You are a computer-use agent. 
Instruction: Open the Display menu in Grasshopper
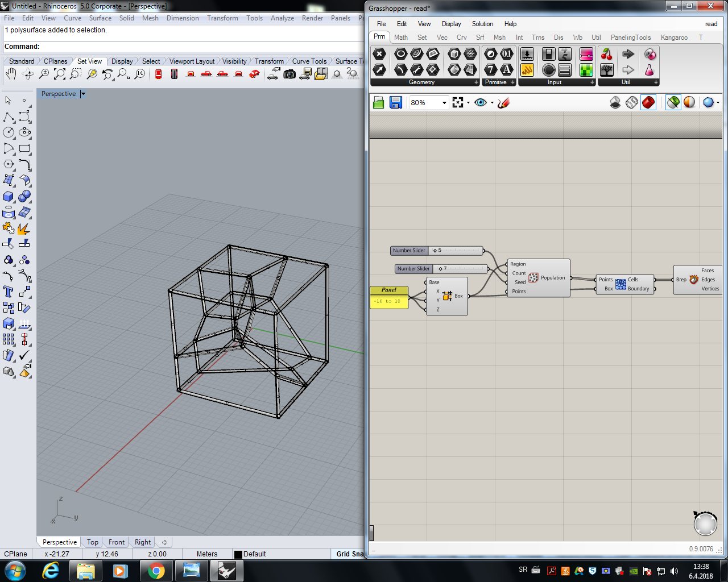452,24
